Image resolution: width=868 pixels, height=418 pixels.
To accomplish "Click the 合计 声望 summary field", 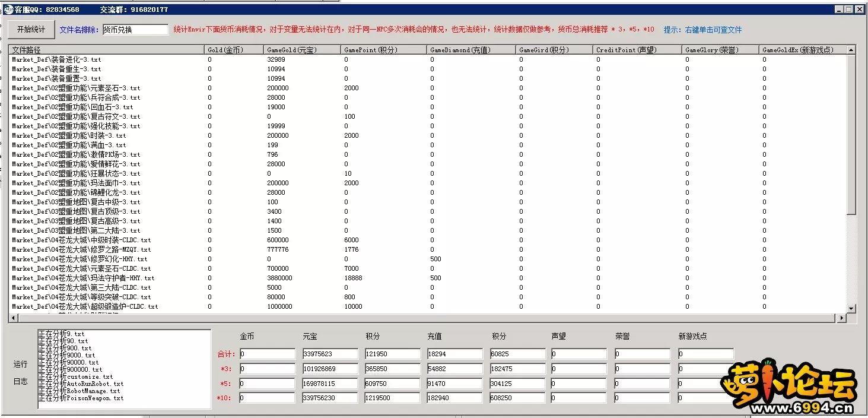I will (579, 354).
